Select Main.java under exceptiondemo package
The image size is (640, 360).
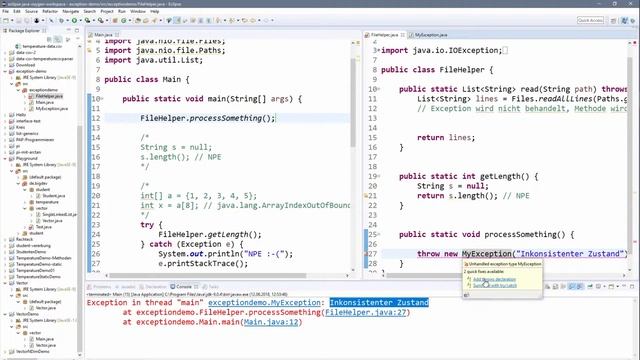[45, 102]
